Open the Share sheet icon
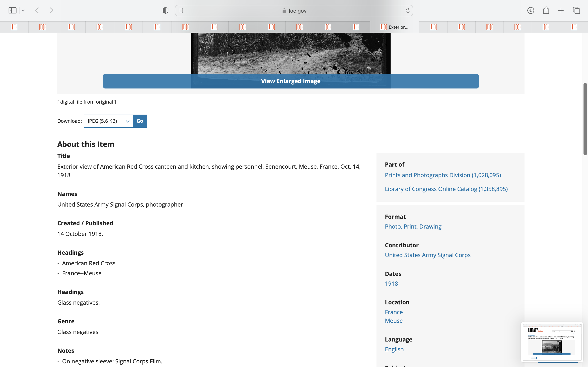Viewport: 588px width, 367px height. click(546, 10)
